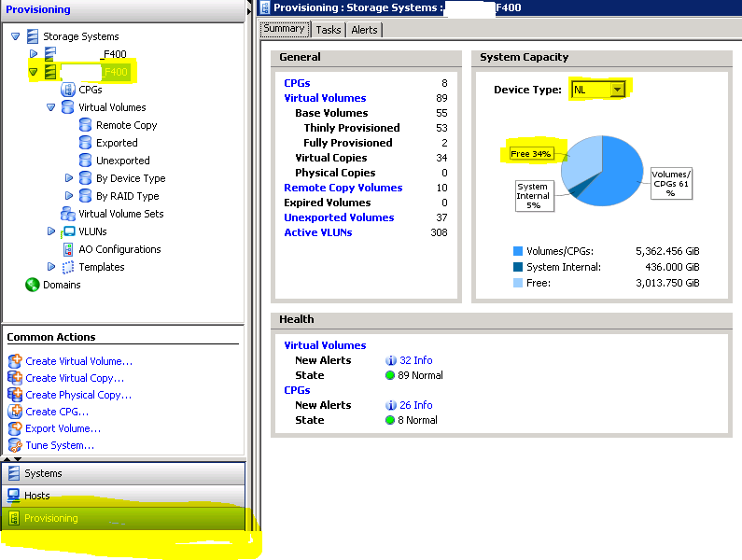Click the System Internal 5% chart label
Image resolution: width=742 pixels, height=560 pixels.
click(533, 196)
